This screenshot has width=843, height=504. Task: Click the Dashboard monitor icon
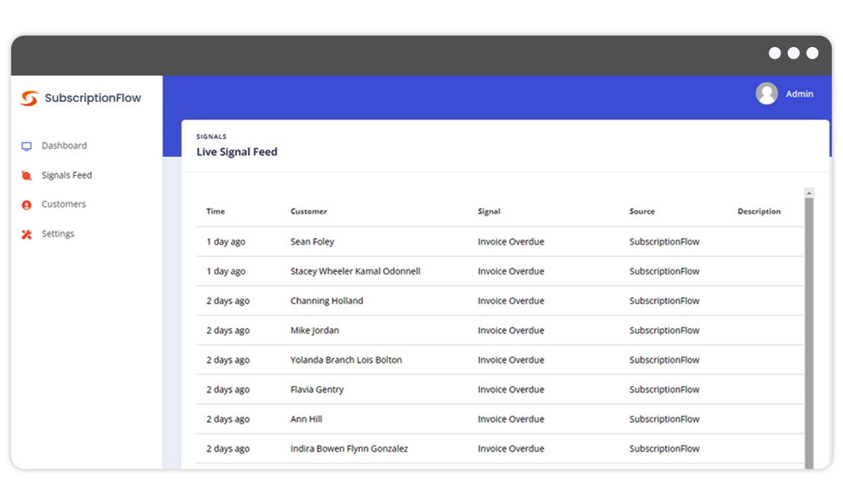coord(27,146)
